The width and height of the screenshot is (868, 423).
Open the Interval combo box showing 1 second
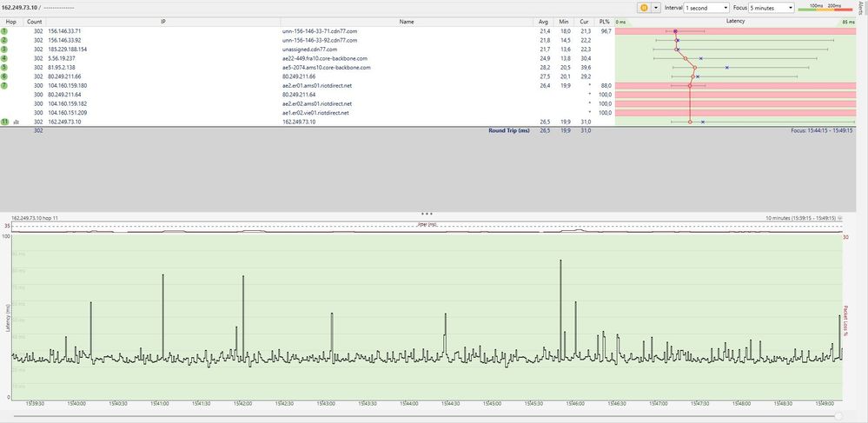pos(707,8)
